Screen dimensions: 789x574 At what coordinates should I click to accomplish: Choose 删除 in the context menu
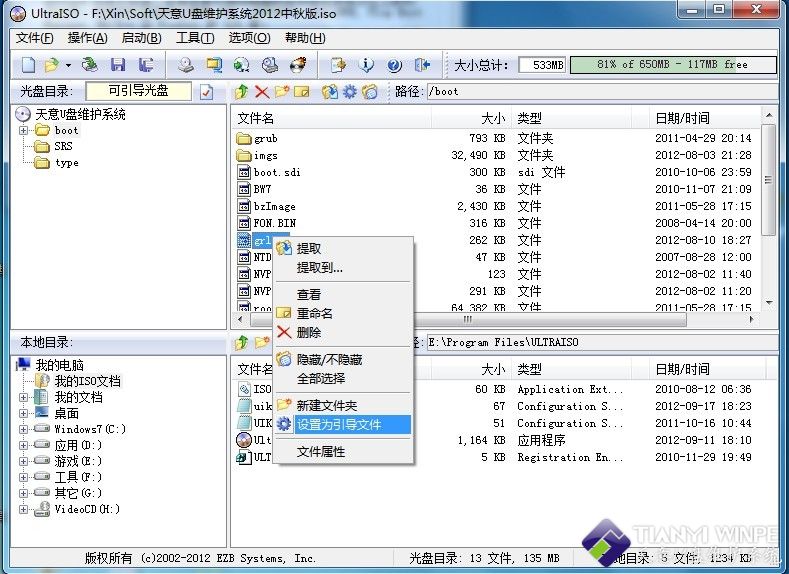coord(343,333)
